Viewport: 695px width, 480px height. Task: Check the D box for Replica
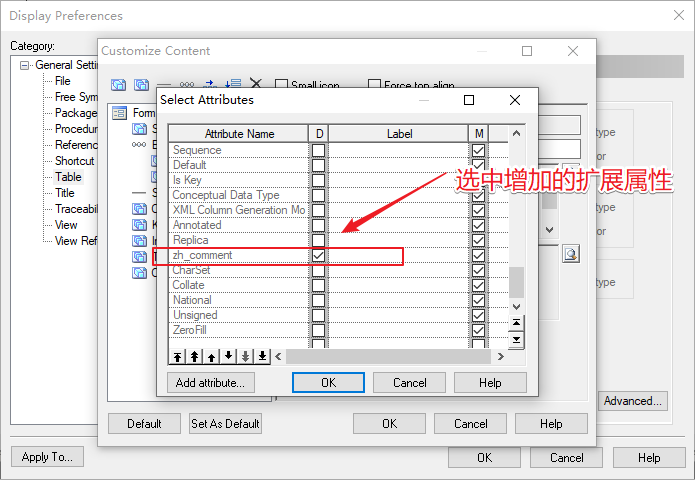click(x=318, y=240)
